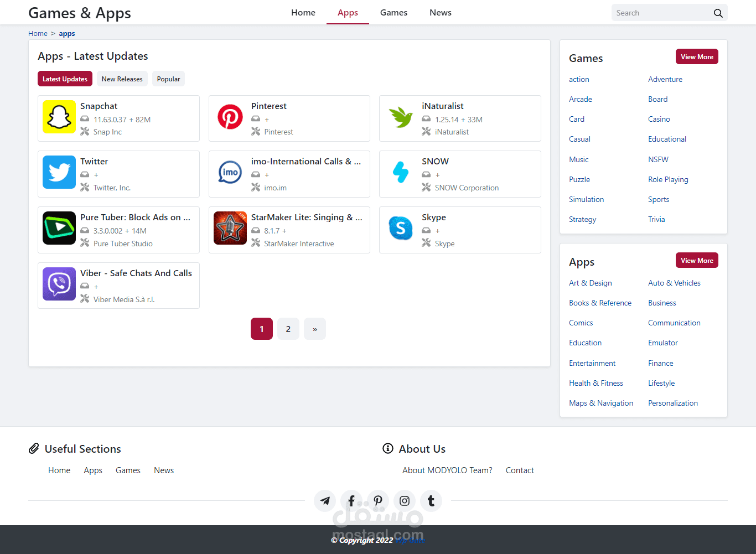Open the Arcade games category
Image resolution: width=756 pixels, height=554 pixels.
click(x=581, y=99)
